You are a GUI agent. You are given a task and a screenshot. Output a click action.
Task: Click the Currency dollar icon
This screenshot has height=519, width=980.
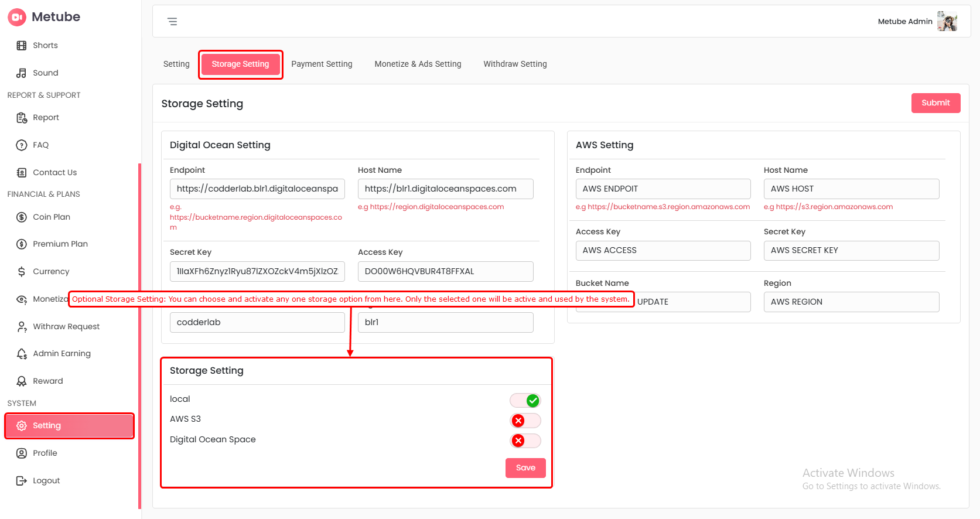click(x=22, y=272)
